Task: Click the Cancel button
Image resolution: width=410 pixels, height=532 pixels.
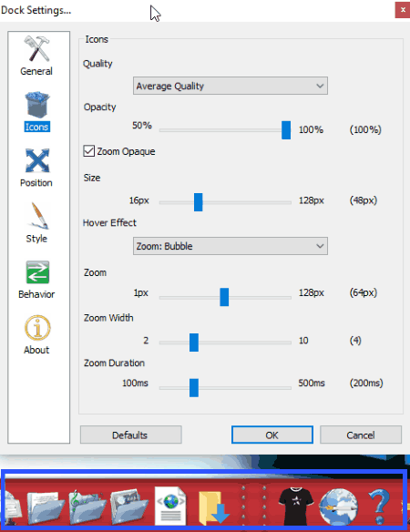Action: 361,435
